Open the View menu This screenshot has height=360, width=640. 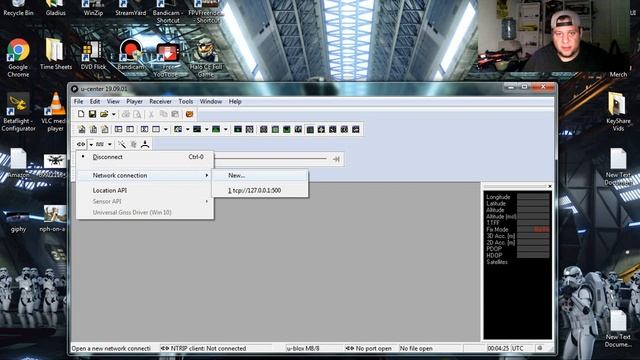tap(113, 102)
